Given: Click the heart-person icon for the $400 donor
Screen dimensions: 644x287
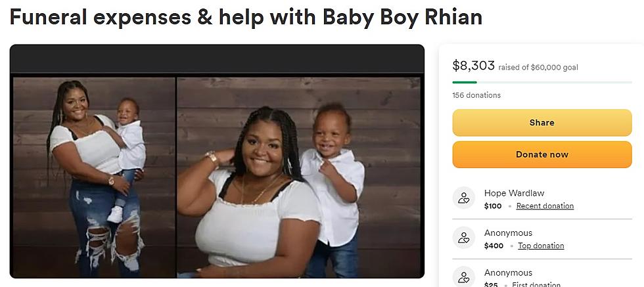Looking at the screenshot, I should click(464, 238).
